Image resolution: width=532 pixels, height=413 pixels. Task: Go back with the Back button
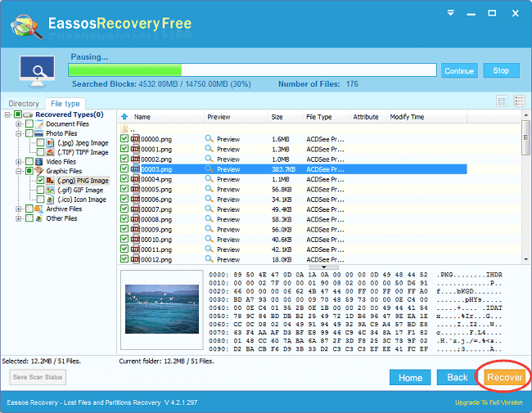[x=457, y=377]
